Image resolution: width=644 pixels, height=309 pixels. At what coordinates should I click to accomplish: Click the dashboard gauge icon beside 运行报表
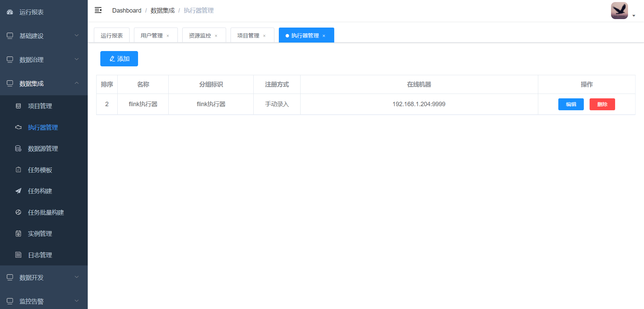pyautogui.click(x=10, y=12)
